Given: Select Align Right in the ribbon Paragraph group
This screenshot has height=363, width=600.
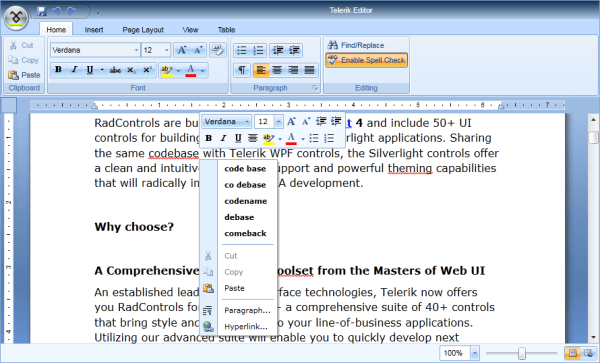Looking at the screenshot, I should pos(293,70).
